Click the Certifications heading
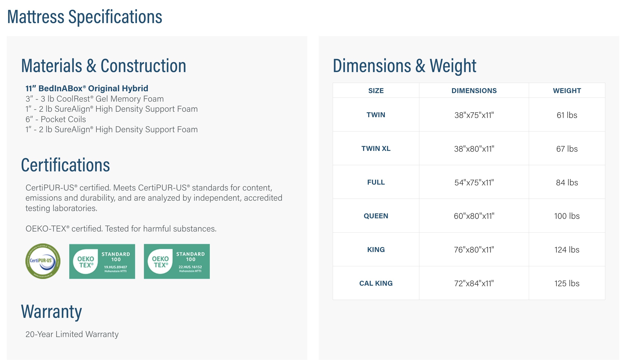625x364 pixels. 65,165
